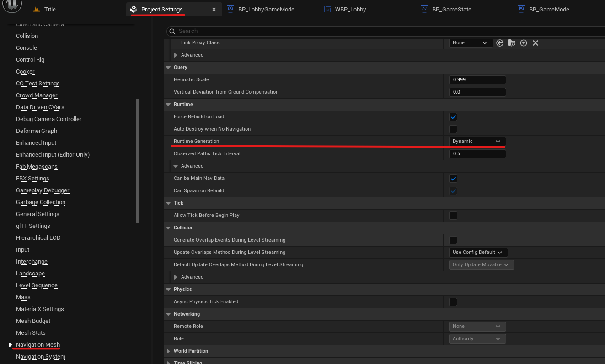This screenshot has height=364, width=605.
Task: Clear the Link Proxy Class value
Action: (535, 43)
